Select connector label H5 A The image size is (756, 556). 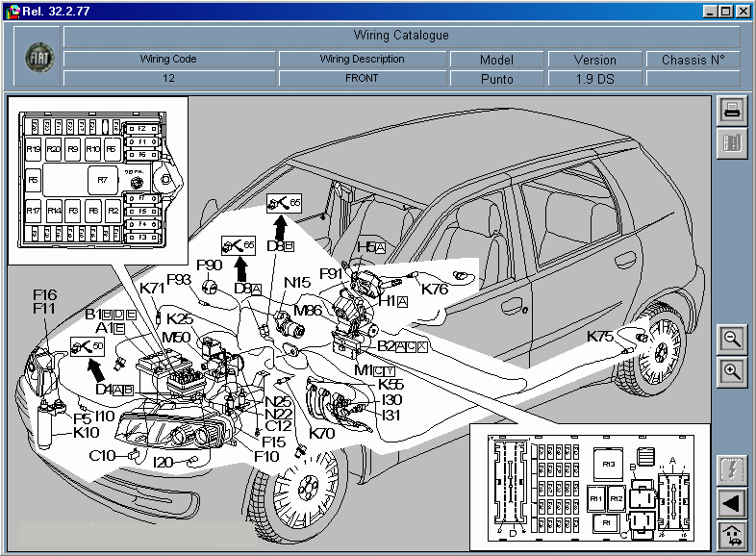[x=371, y=247]
